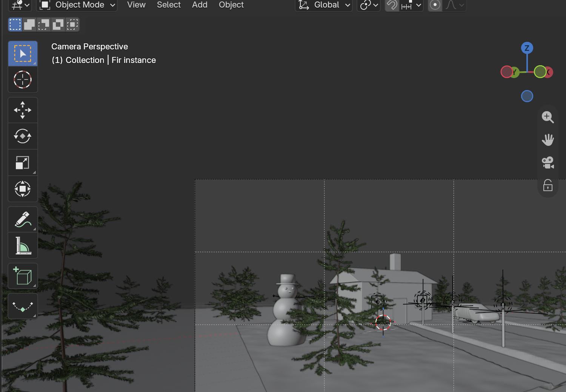Activate the Move tool
This screenshot has height=392, width=566.
23,110
